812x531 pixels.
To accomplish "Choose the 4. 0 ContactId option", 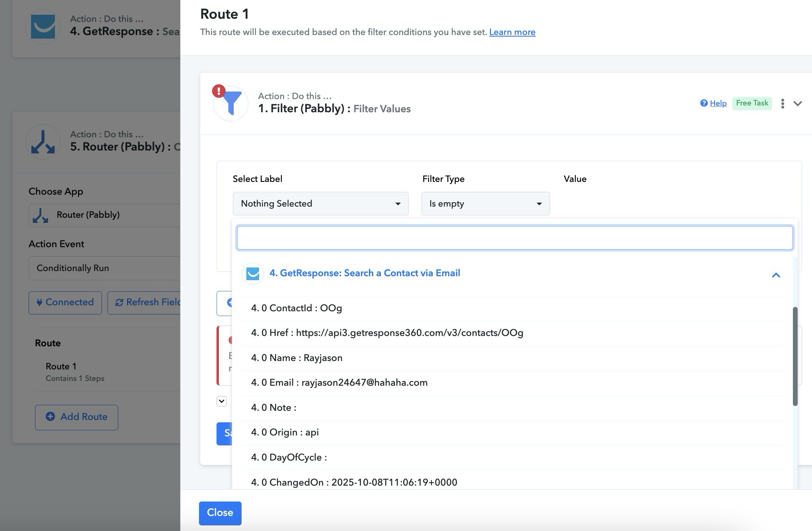I will [x=296, y=308].
